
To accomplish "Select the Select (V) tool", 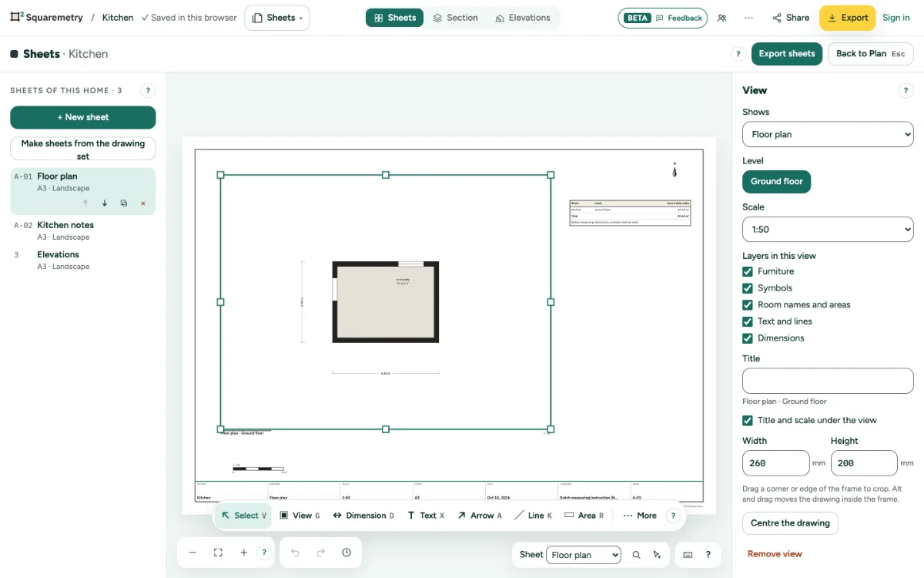I will click(243, 516).
